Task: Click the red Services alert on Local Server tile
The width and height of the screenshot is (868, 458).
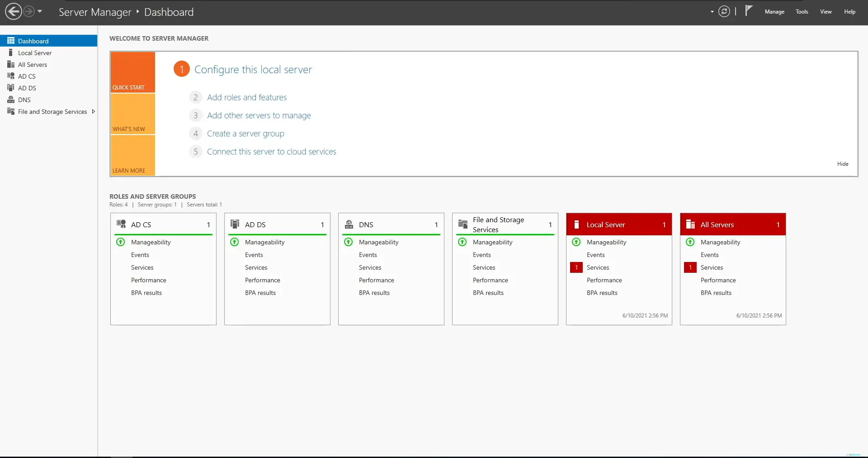Action: tap(576, 267)
